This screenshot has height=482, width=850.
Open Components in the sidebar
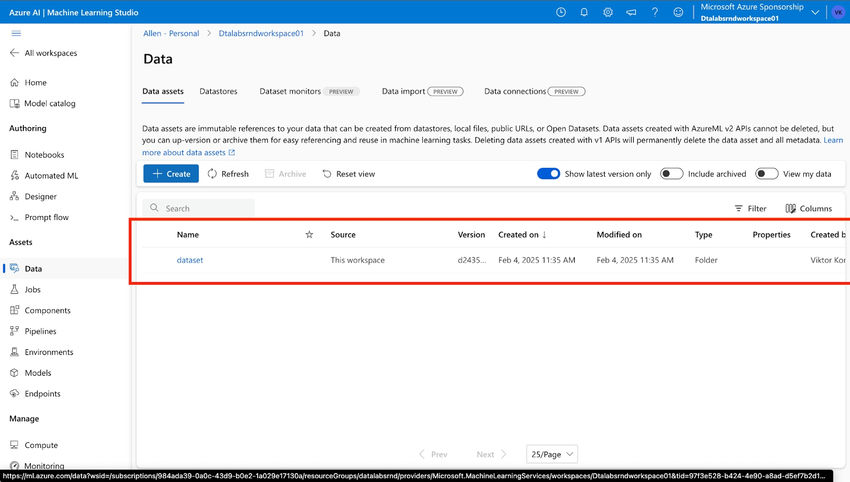click(40, 310)
